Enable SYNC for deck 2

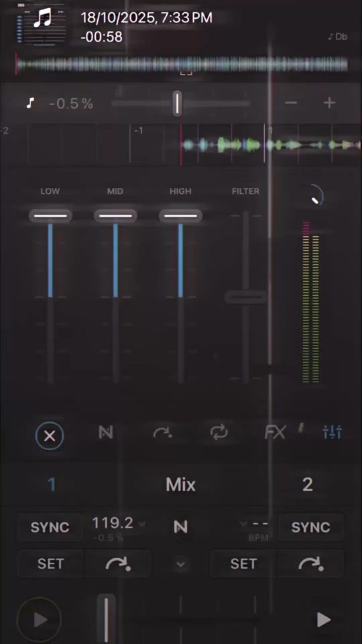coord(310,527)
